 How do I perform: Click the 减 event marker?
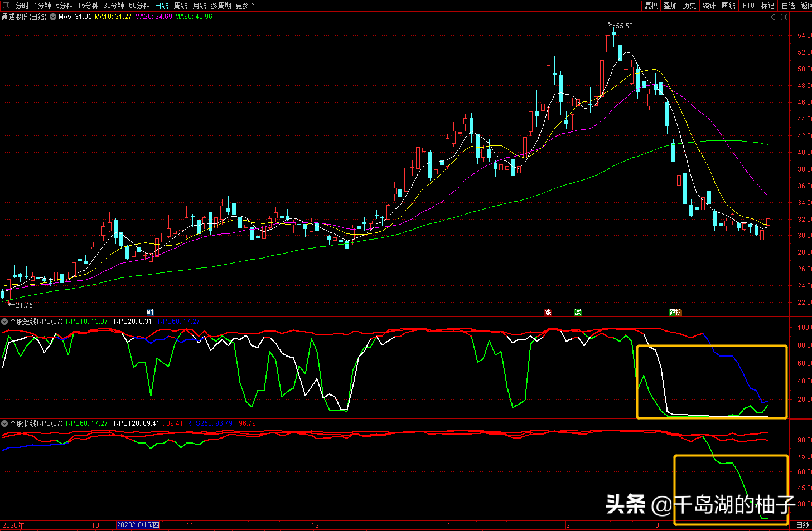pyautogui.click(x=578, y=312)
